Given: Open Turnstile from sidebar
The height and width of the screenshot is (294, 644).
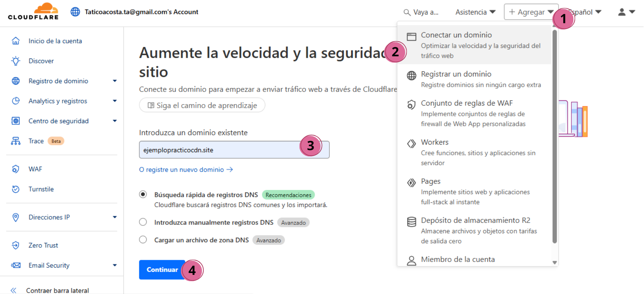Looking at the screenshot, I should click(x=41, y=189).
